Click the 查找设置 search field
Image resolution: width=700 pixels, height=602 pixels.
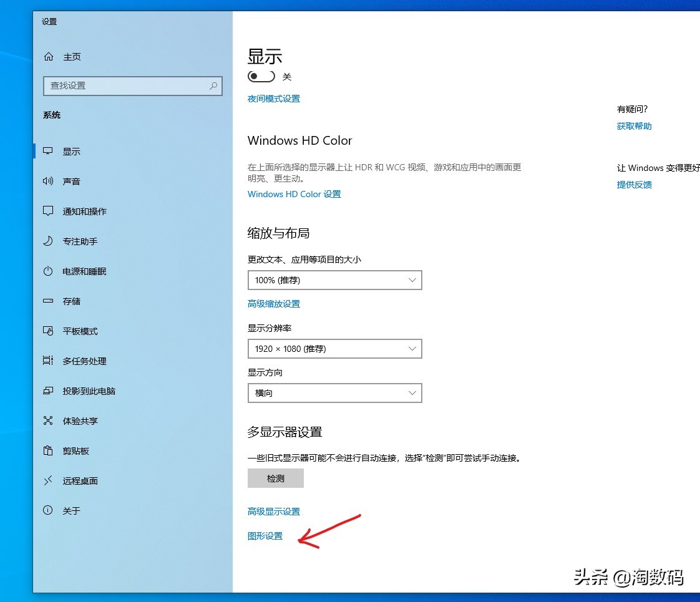(x=132, y=85)
